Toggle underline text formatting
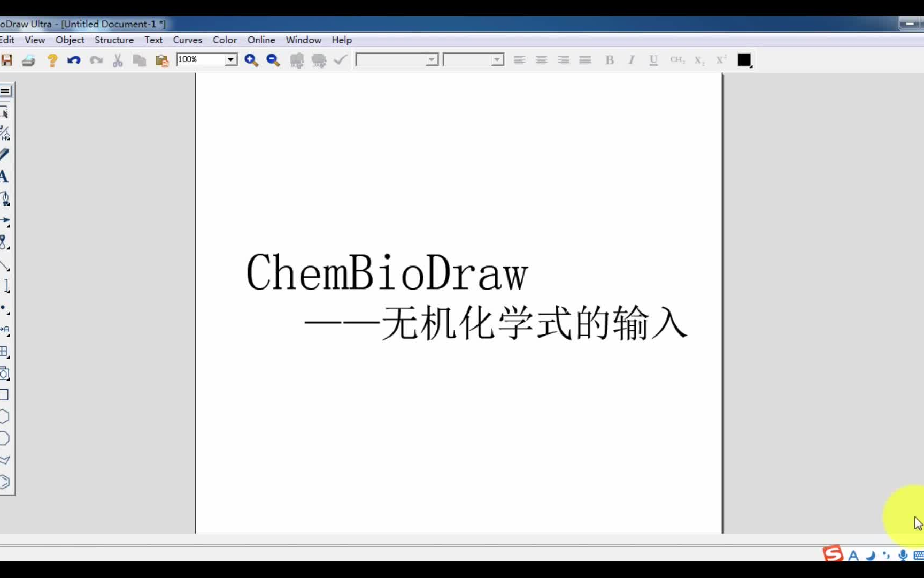The image size is (924, 578). coord(653,60)
